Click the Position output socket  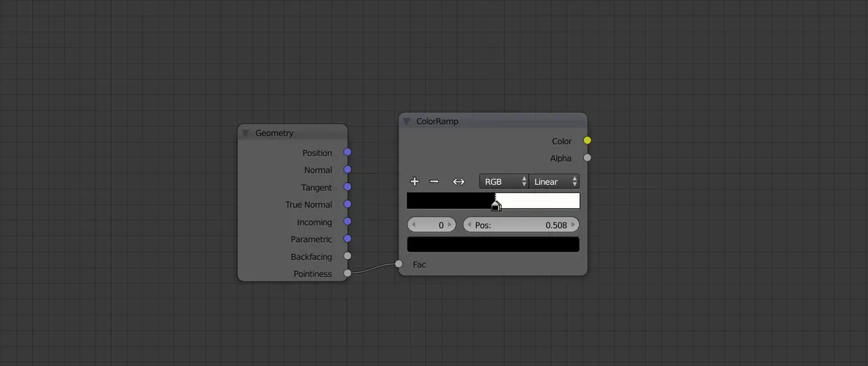point(347,152)
